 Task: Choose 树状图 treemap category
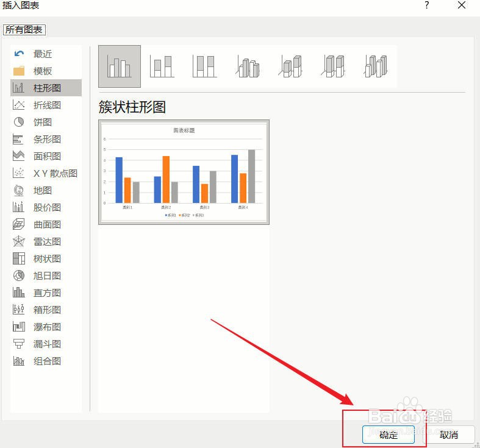46,259
